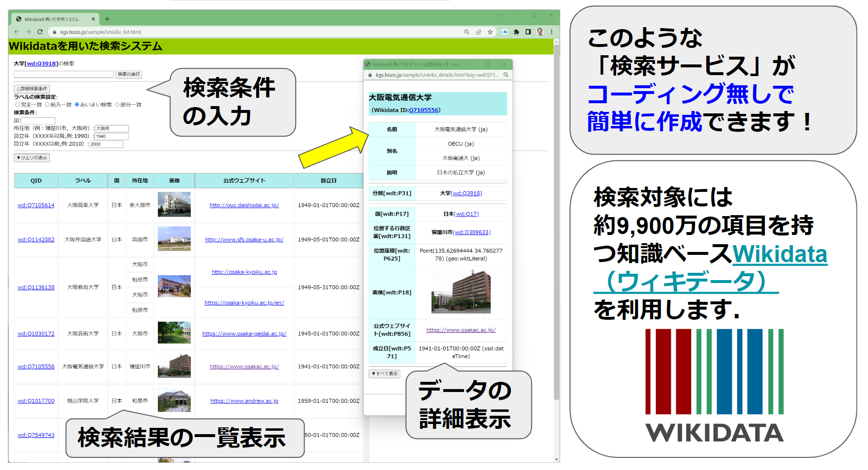Screen dimensions: 868x470
Task: Collapse the △詳細検索条件 section
Action: [x=31, y=89]
